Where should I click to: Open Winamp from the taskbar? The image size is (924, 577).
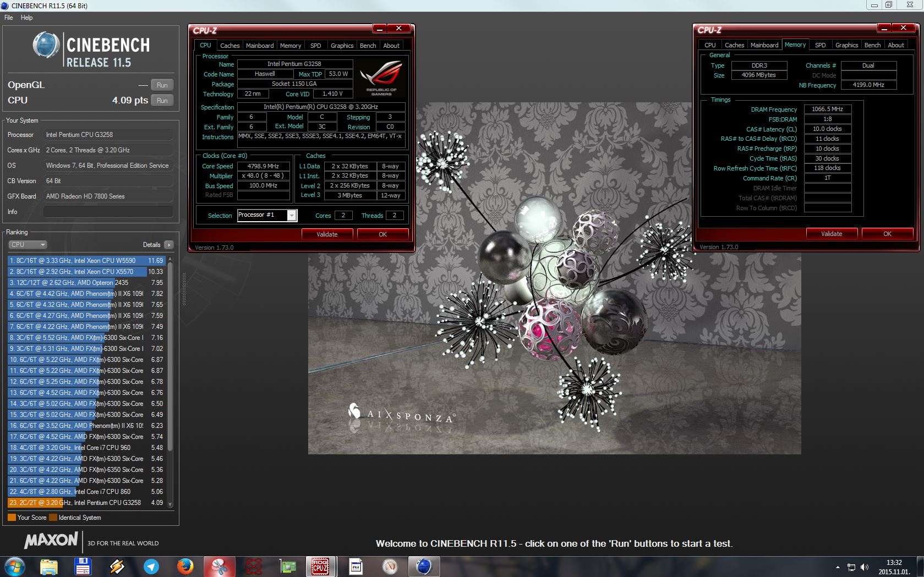click(x=117, y=566)
